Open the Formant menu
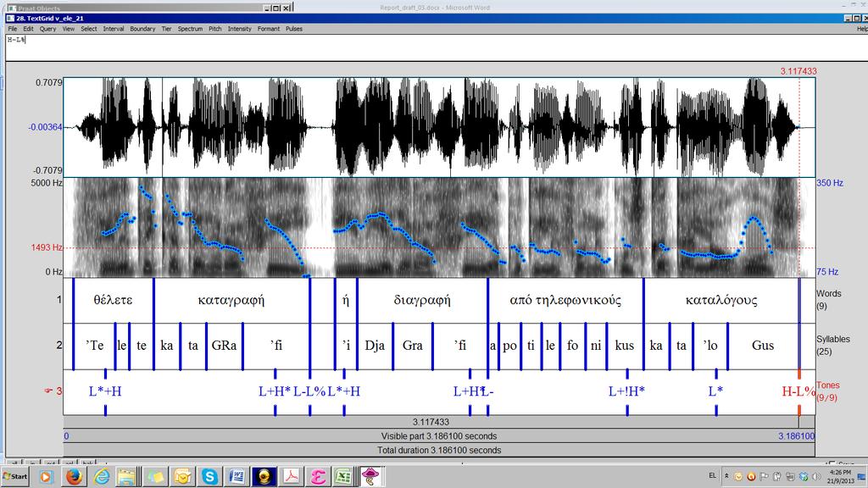868x488 pixels. point(269,29)
